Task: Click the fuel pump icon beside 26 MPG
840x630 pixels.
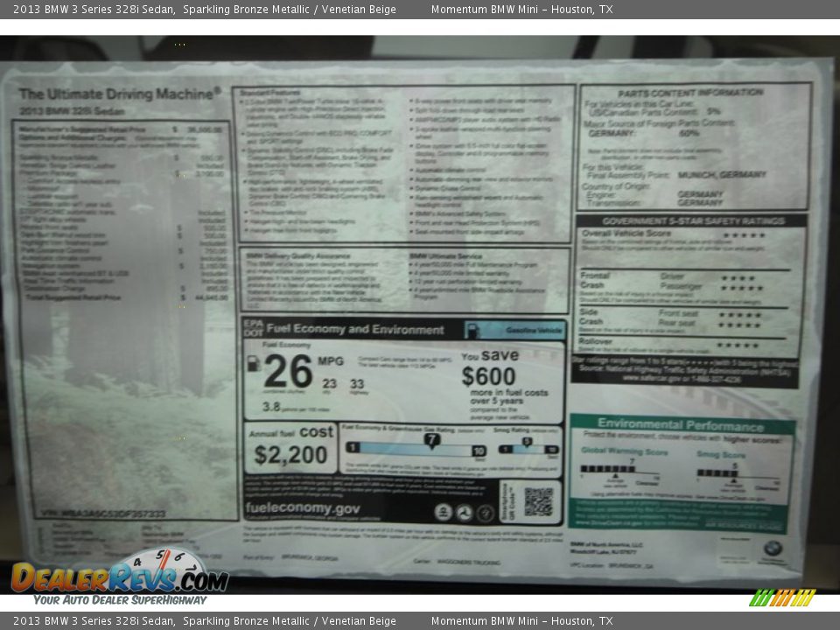Action: 253,363
